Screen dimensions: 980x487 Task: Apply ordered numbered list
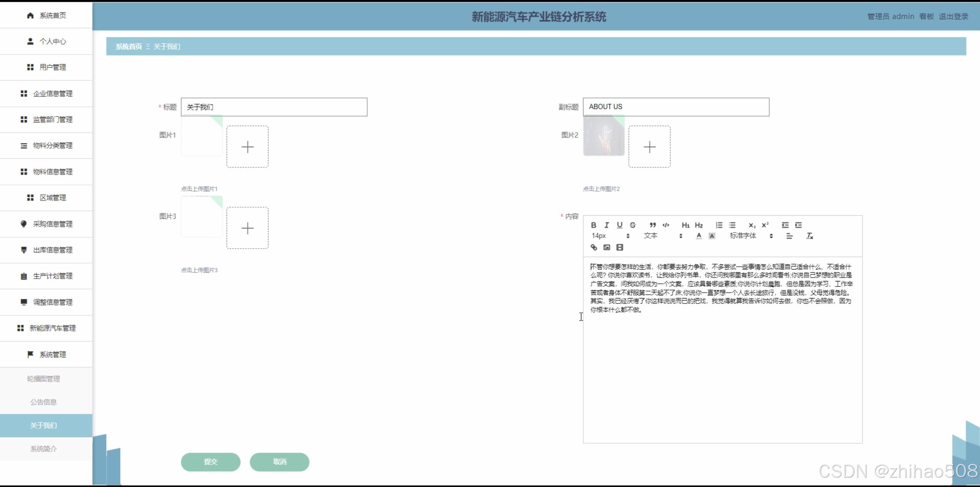pos(719,225)
